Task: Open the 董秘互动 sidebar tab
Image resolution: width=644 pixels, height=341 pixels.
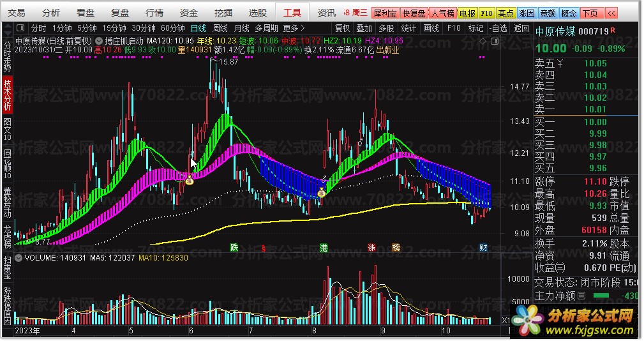Action: [x=8, y=202]
